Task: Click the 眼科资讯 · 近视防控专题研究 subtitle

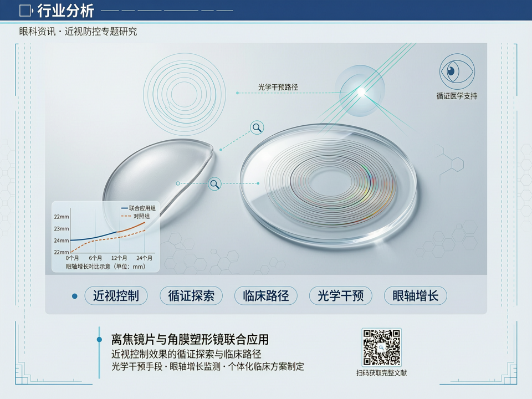Action: pos(78,32)
